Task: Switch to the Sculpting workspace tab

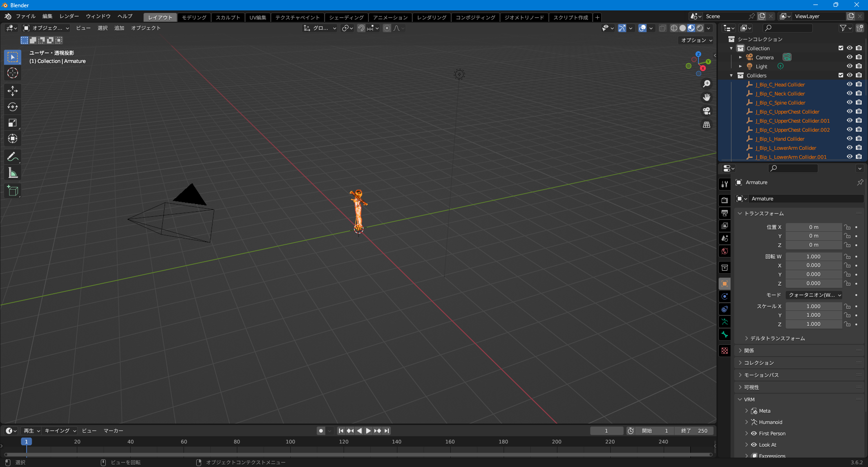Action: [x=228, y=17]
